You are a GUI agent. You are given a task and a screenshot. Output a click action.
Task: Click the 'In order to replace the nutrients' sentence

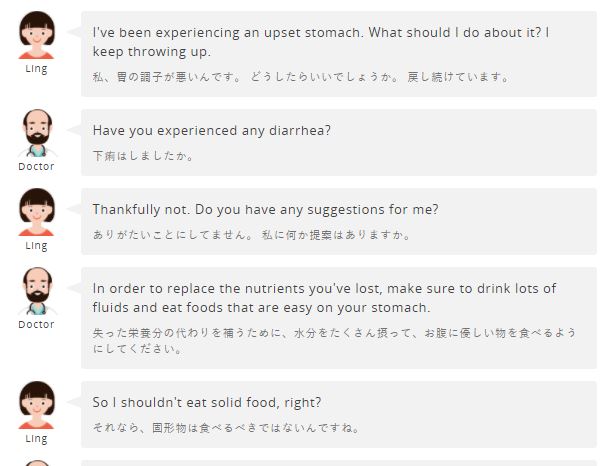point(324,298)
